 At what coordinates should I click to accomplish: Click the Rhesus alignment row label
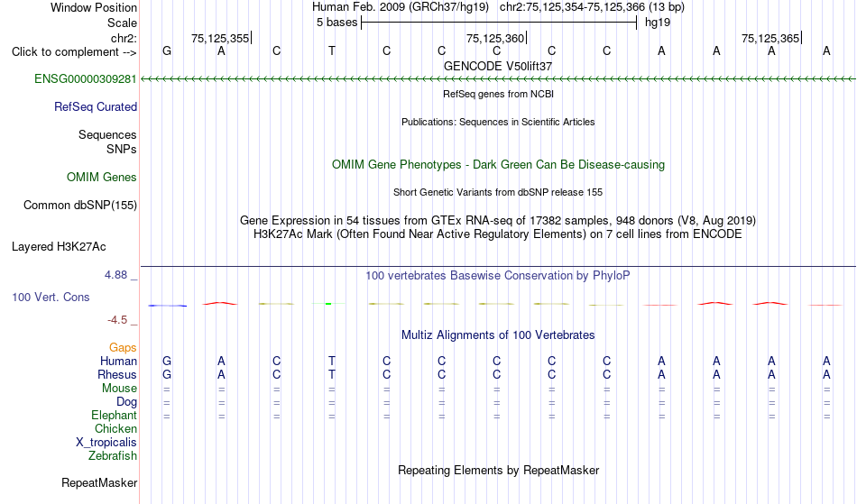(x=117, y=375)
